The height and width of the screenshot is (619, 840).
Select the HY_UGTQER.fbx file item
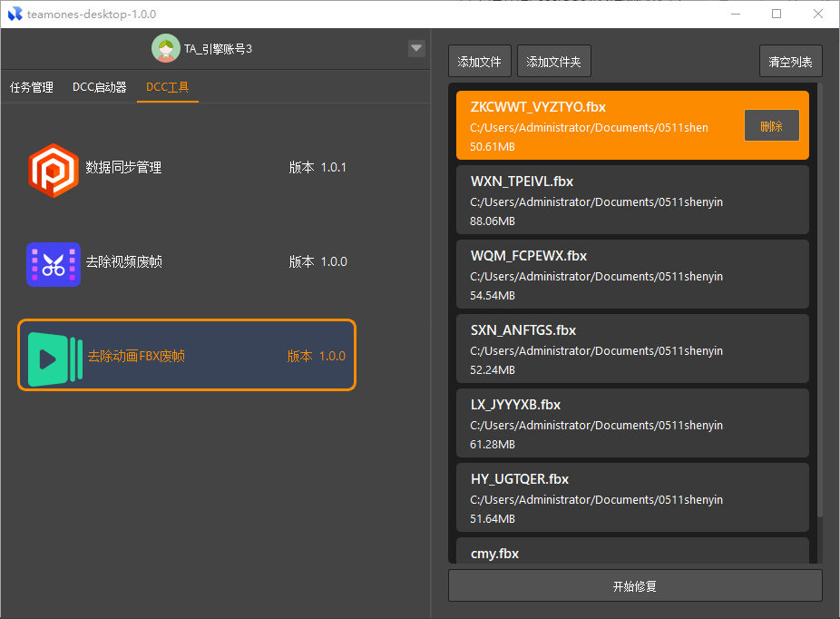tap(632, 498)
